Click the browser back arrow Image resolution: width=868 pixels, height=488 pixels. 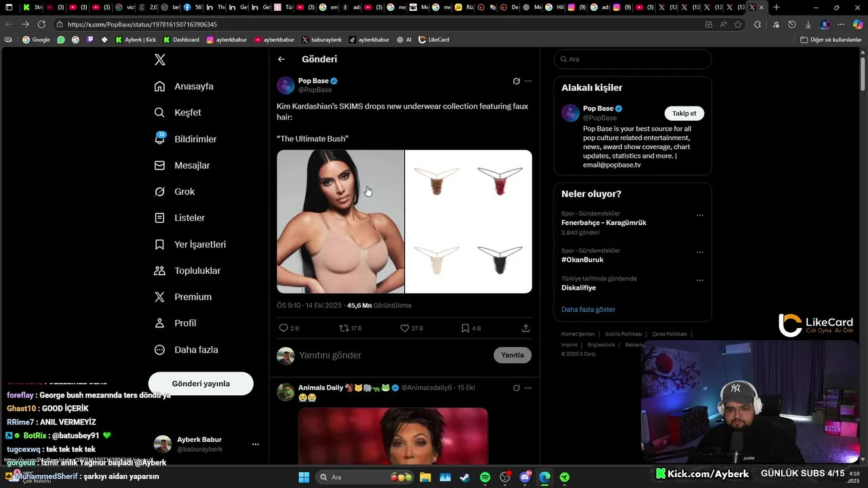click(9, 24)
